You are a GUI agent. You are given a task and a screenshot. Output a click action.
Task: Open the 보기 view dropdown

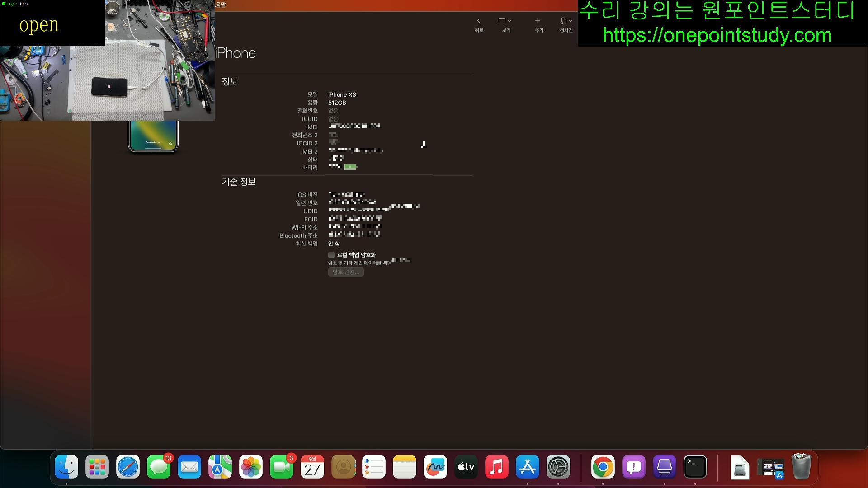coord(505,21)
